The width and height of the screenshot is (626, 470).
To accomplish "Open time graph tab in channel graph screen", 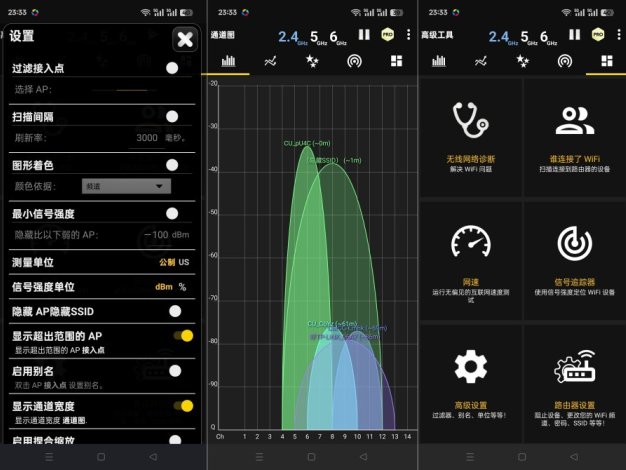I will click(270, 61).
